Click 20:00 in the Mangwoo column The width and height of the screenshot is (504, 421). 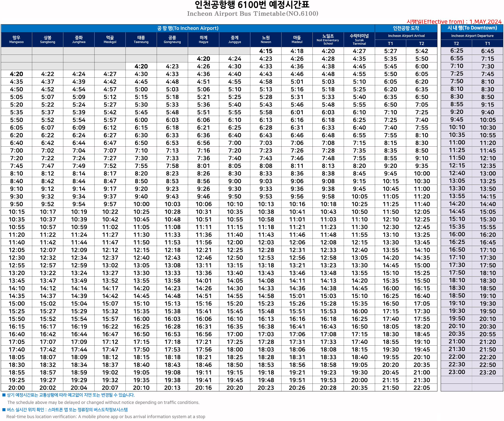point(16,388)
